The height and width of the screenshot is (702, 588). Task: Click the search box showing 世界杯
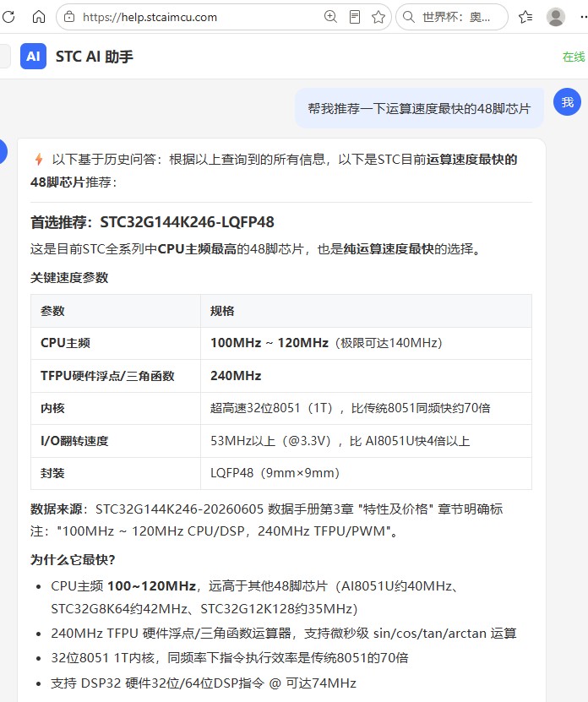(452, 17)
